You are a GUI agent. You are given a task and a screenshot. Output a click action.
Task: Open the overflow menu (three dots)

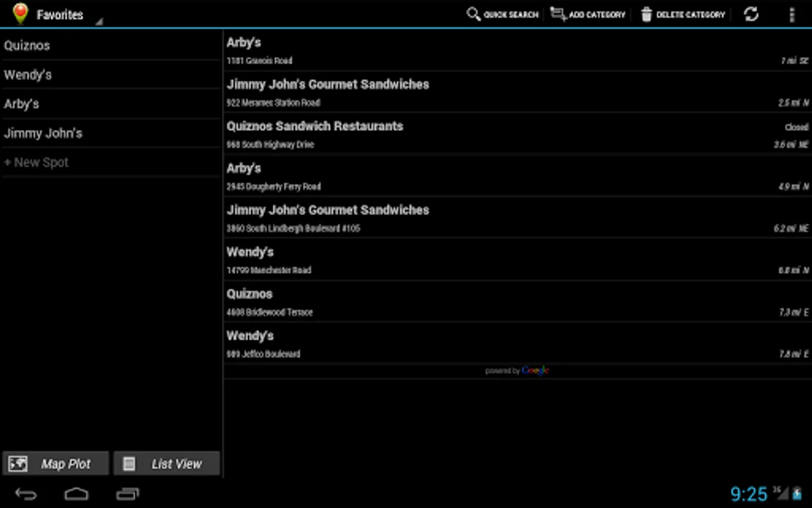[792, 15]
